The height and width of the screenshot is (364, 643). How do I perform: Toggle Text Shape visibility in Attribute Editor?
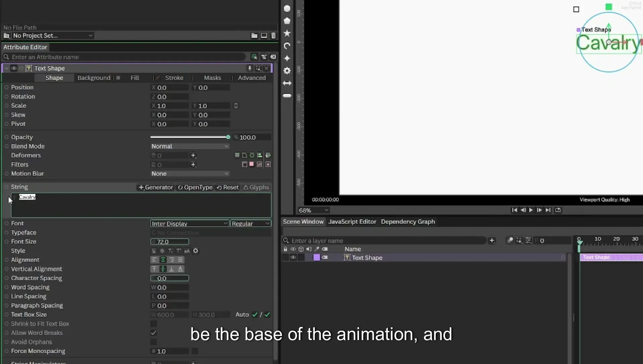tap(14, 68)
